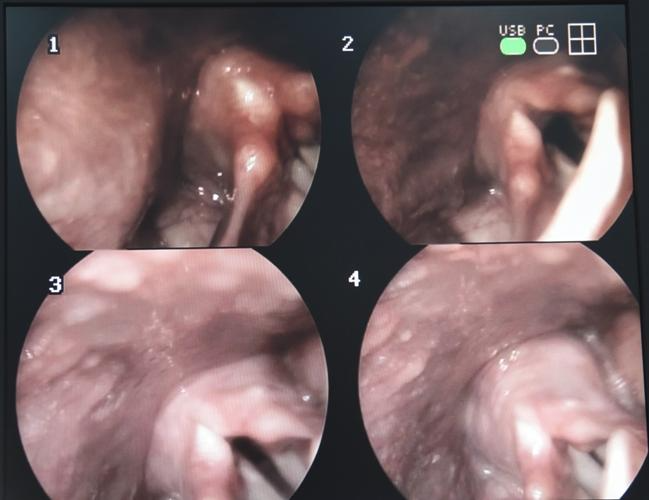Select the number 1 frame label
Screen dimensions: 649x500
pos(52,46)
